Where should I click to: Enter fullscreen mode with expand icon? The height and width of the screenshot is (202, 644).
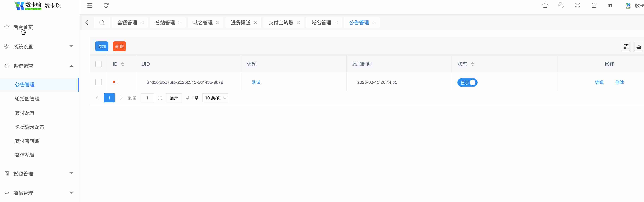tap(578, 5)
